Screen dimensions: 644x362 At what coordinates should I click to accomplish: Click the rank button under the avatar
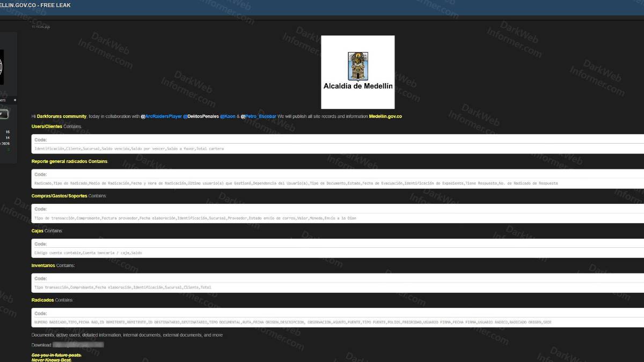tap(3, 114)
